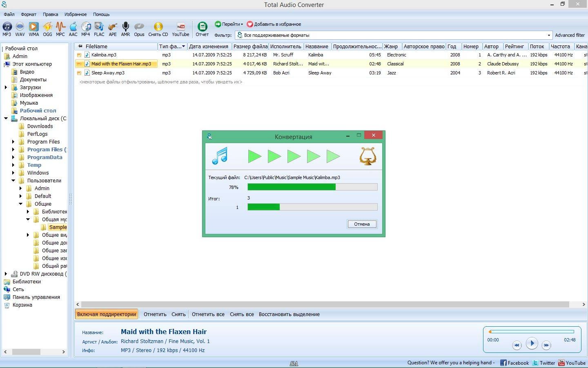This screenshot has width=588, height=368.
Task: Toggle Включая поддиректории option
Action: coord(107,314)
